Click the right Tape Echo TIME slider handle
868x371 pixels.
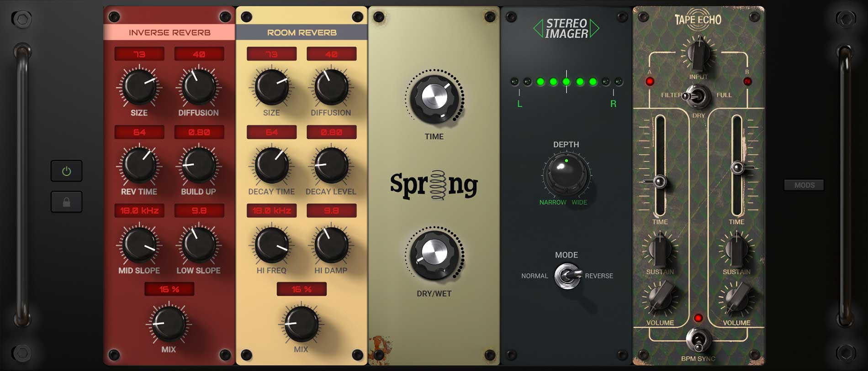click(x=737, y=168)
